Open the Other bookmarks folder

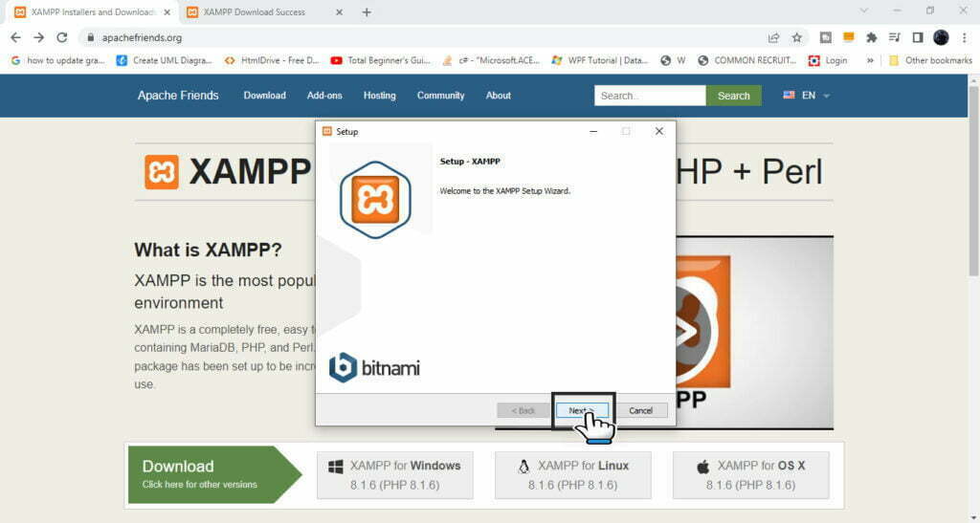929,60
